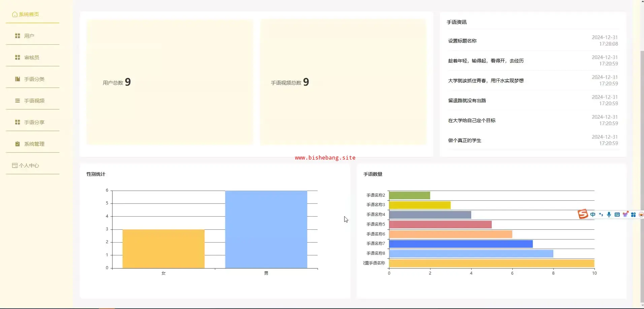The image size is (644, 309).
Task: Click the yellow 手语名称3 bar
Action: tap(420, 205)
